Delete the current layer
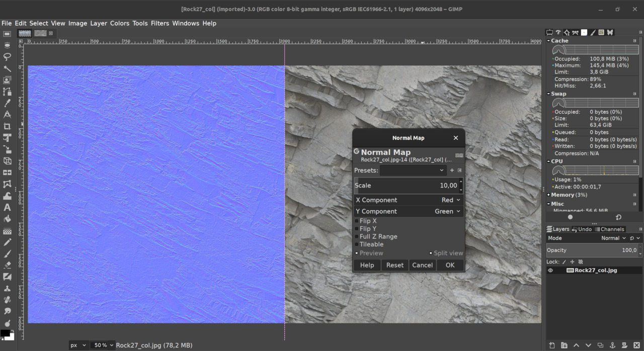Viewport: 644px width, 351px height. pos(637,345)
